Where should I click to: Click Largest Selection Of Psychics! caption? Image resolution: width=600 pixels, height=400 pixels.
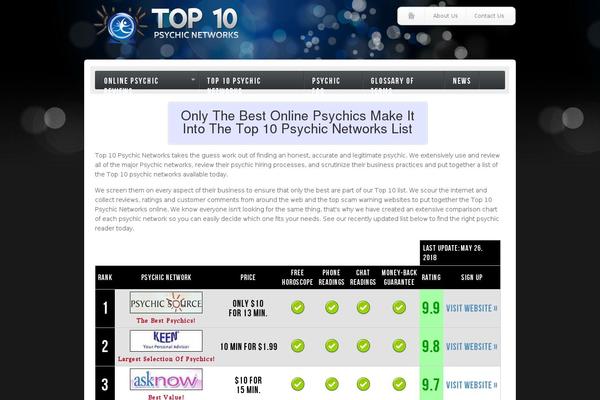(166, 359)
